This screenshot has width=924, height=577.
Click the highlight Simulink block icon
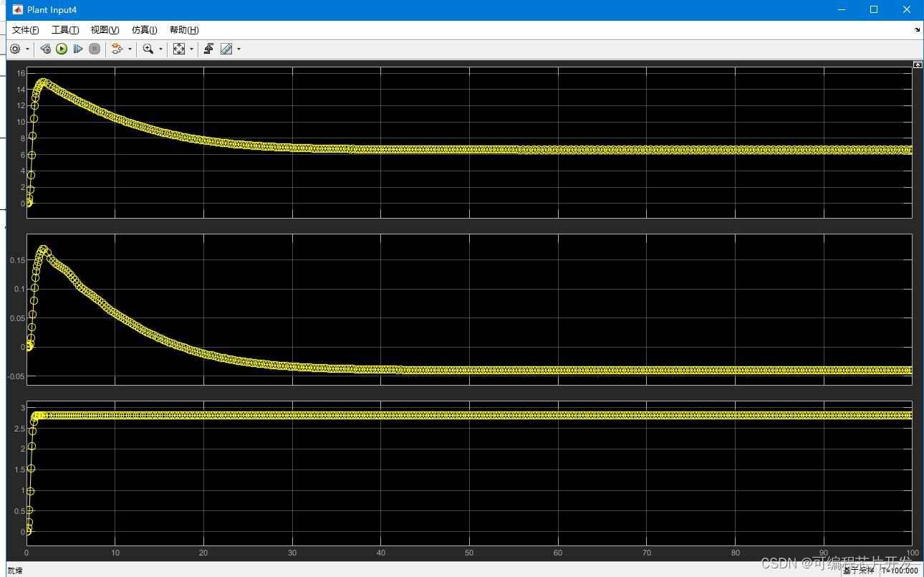[117, 49]
